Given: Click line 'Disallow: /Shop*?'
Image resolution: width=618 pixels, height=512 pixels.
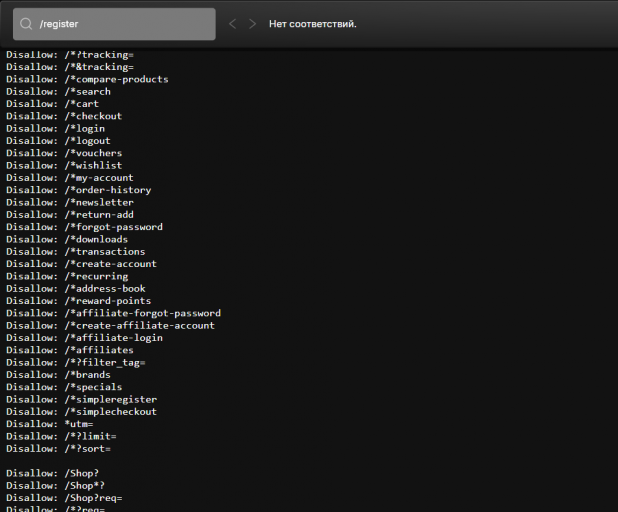Looking at the screenshot, I should pyautogui.click(x=56, y=486).
